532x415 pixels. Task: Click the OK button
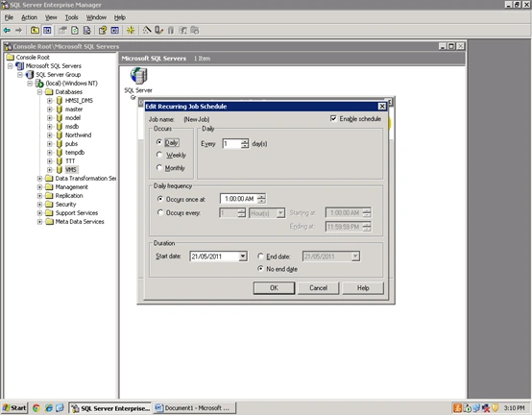(x=274, y=288)
